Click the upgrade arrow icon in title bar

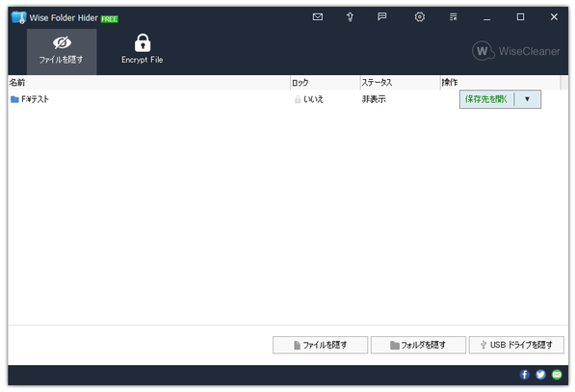point(350,17)
